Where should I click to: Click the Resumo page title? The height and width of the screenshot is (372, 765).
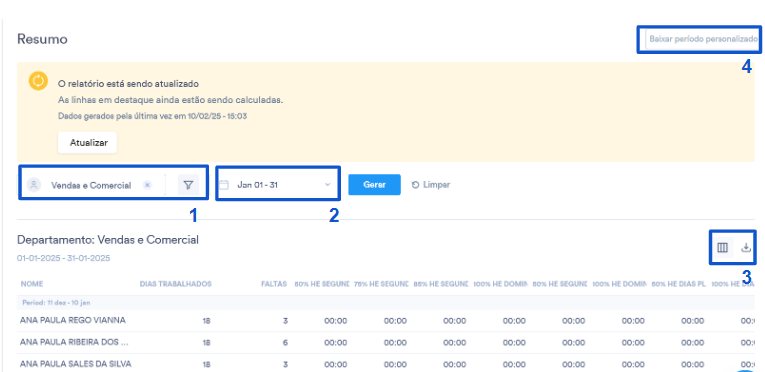[42, 39]
